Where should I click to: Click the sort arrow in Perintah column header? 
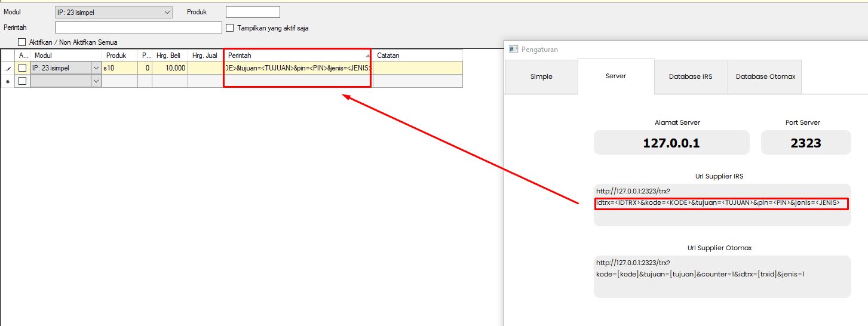(368, 56)
